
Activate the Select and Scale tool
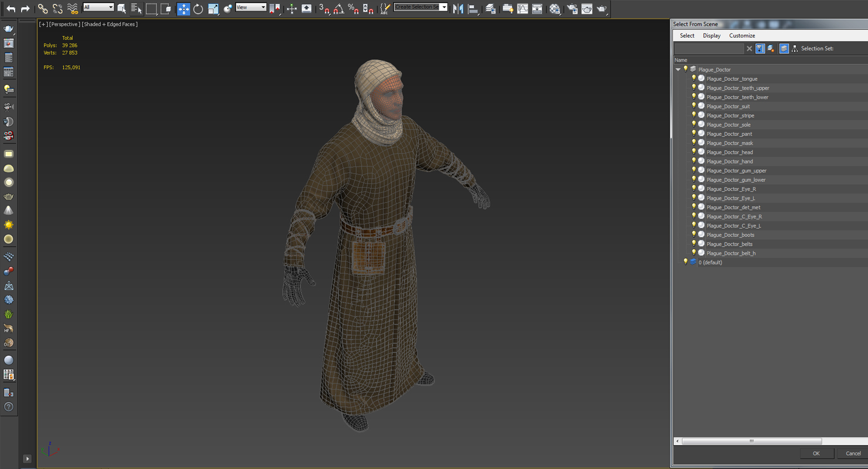point(213,8)
